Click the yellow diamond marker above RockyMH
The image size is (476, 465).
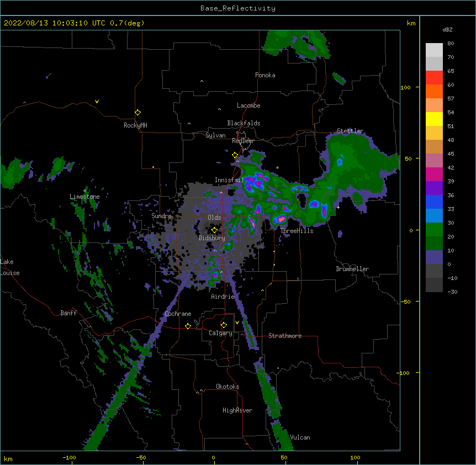click(x=138, y=113)
